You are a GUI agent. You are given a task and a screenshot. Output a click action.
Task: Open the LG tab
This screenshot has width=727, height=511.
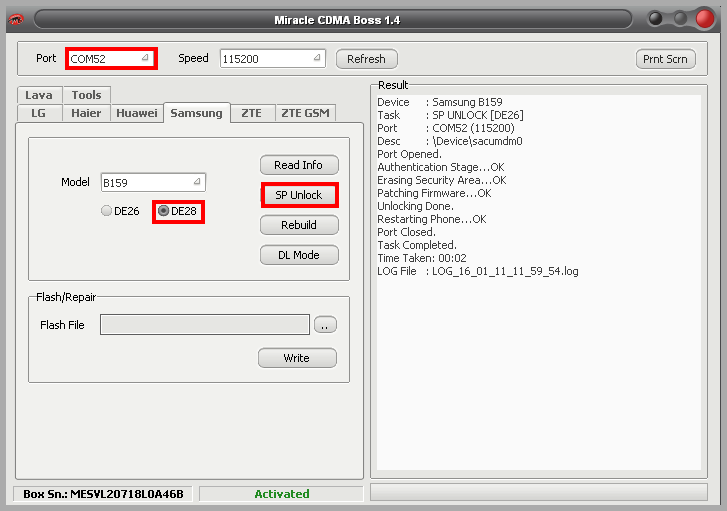tap(39, 113)
